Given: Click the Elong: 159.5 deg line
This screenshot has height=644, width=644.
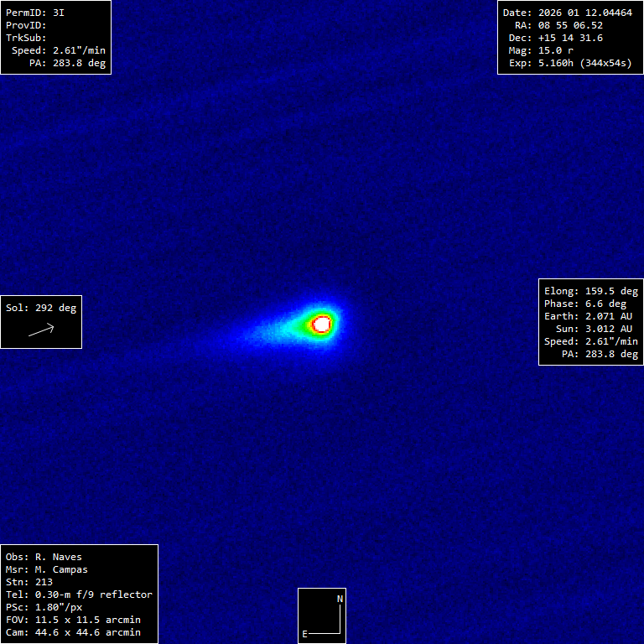Looking at the screenshot, I should click(591, 291).
